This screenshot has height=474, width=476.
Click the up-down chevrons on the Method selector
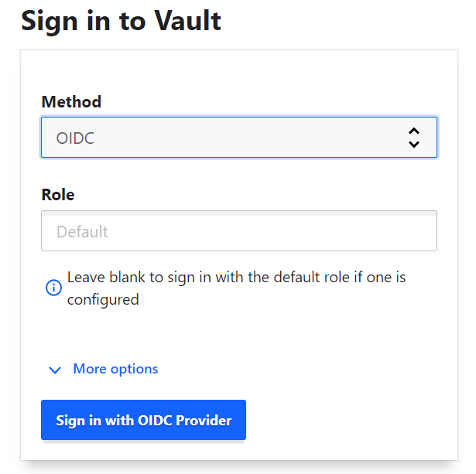pos(414,138)
